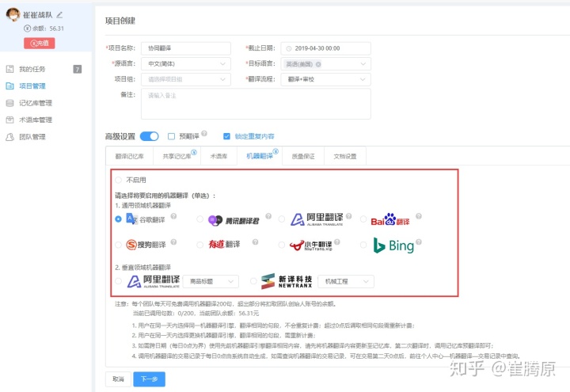Open the 项目组 dropdown

click(x=186, y=79)
